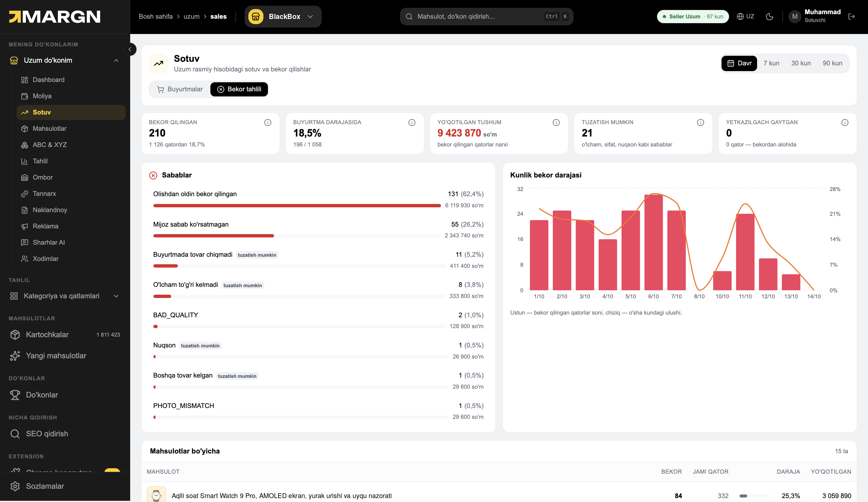
Task: Collapse the sidebar with arrow button
Action: [130, 49]
